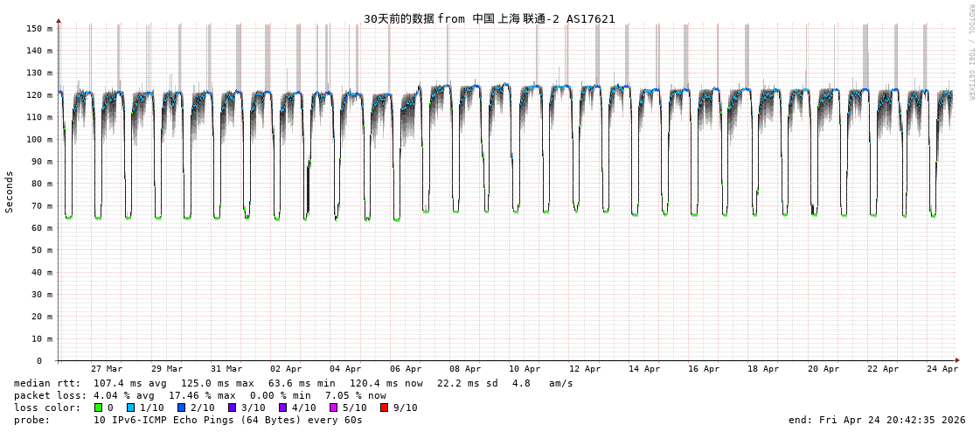The image size is (980, 432).
Task: Click the 60 m y-axis label
Action: pos(41,228)
